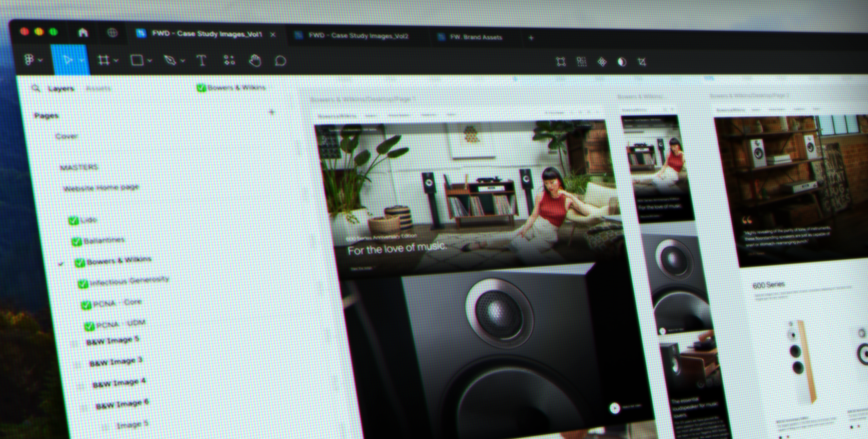Open the Resources tool icon
The height and width of the screenshot is (439, 868).
[x=229, y=61]
